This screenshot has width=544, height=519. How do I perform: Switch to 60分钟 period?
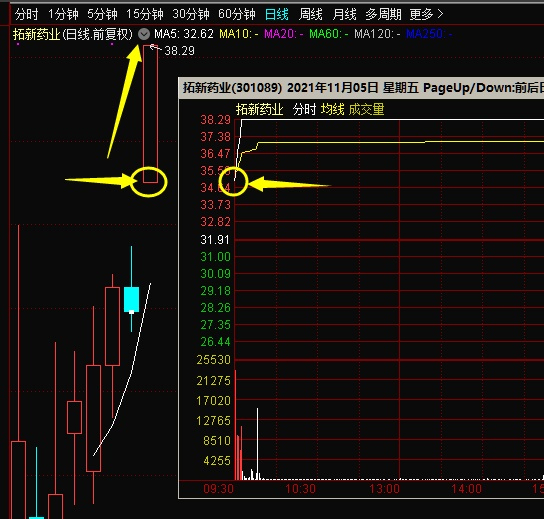[x=237, y=14]
